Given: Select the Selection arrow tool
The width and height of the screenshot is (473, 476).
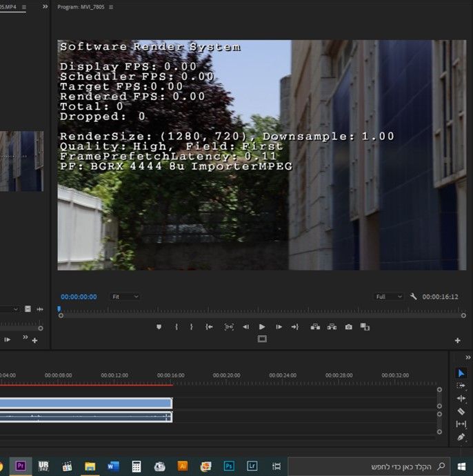Looking at the screenshot, I should tap(461, 373).
